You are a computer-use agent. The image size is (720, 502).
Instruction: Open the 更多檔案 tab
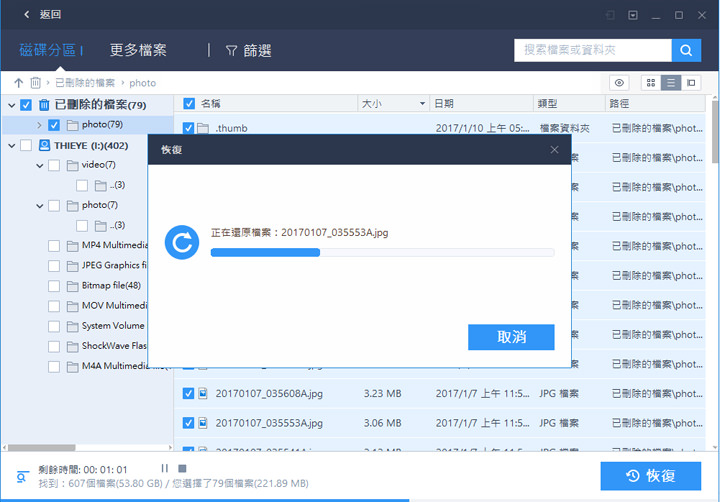coord(138,50)
